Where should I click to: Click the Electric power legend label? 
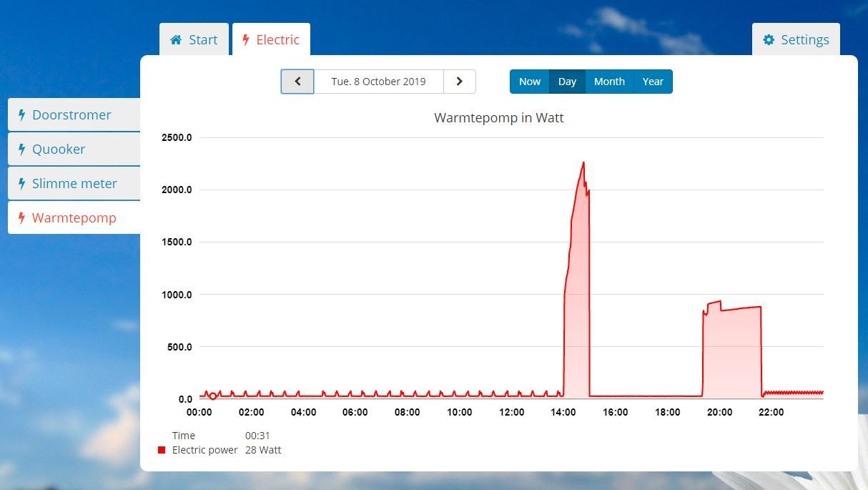204,450
